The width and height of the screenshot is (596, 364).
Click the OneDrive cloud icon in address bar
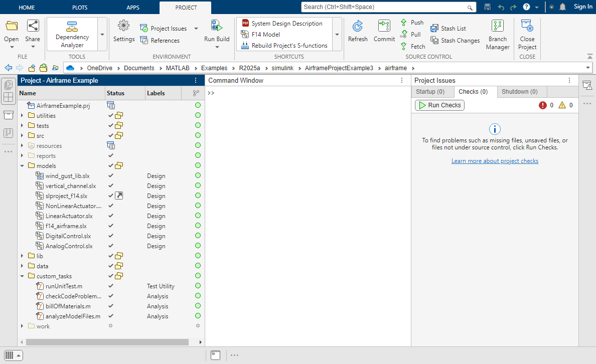click(70, 68)
